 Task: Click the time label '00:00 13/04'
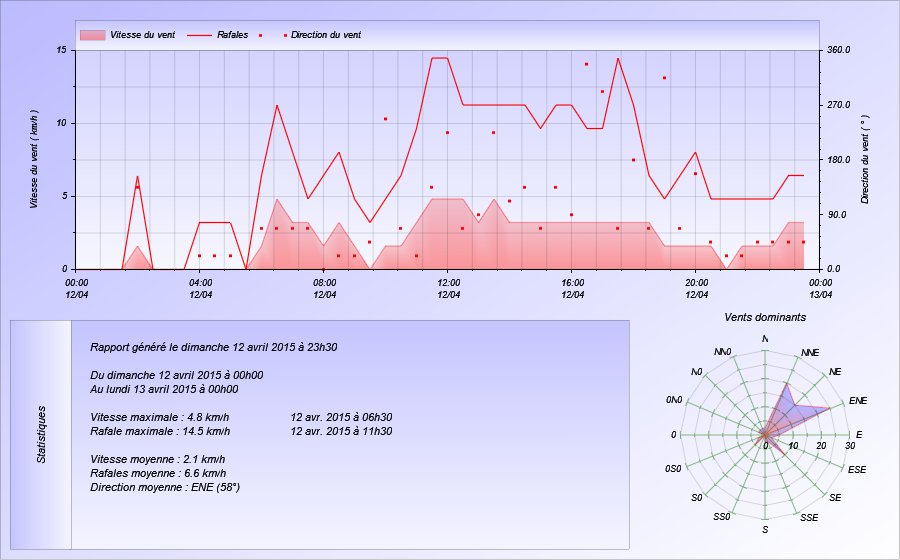pyautogui.click(x=820, y=289)
